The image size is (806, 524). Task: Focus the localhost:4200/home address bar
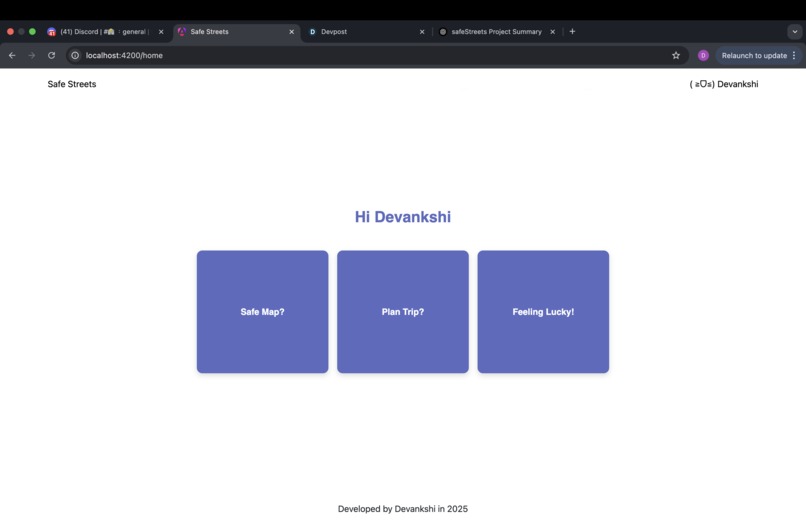coord(378,56)
